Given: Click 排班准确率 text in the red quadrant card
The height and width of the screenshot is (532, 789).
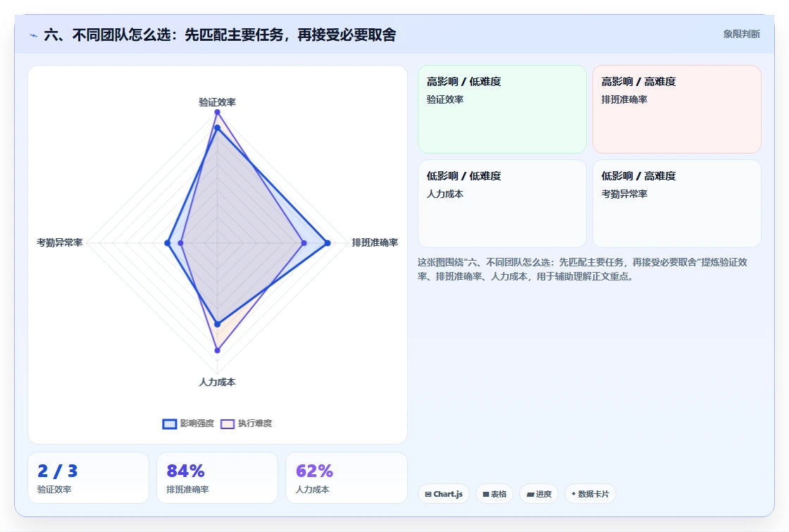Looking at the screenshot, I should [x=624, y=99].
